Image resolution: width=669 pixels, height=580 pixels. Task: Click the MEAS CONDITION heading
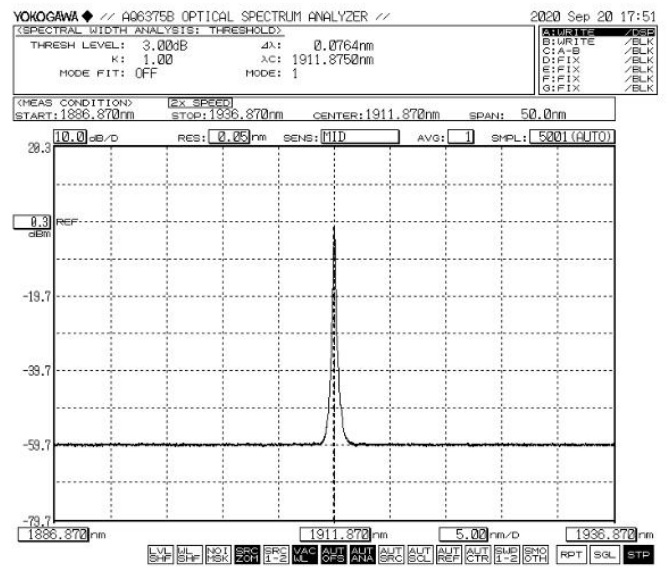[74, 103]
